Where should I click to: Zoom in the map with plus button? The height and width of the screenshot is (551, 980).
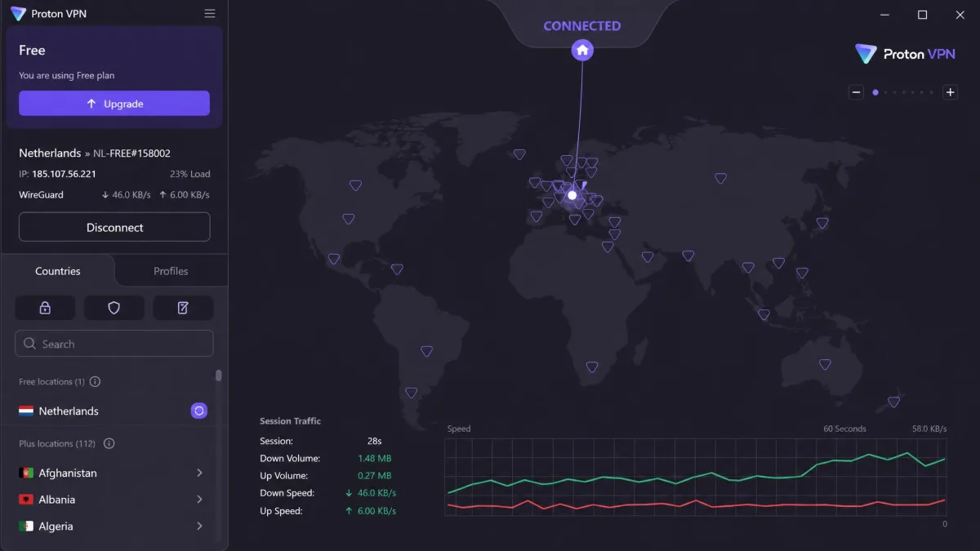(x=950, y=92)
